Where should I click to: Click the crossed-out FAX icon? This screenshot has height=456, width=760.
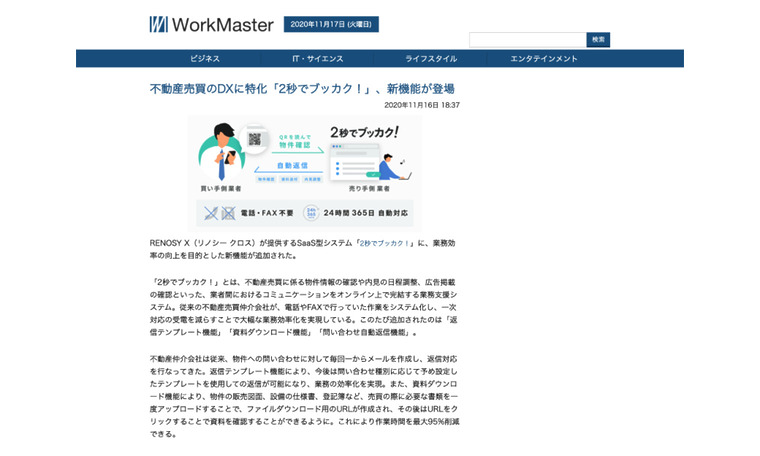coord(228,212)
